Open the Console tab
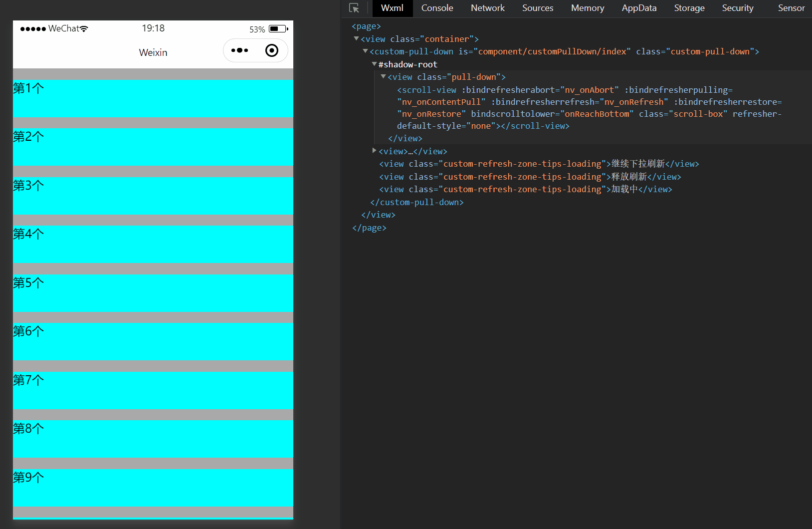 pos(437,8)
